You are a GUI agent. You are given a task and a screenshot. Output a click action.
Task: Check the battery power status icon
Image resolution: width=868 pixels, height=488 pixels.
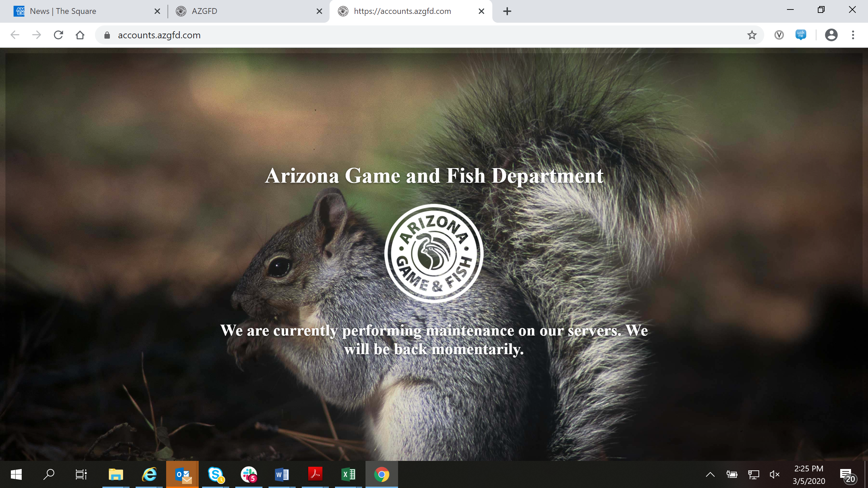point(732,474)
